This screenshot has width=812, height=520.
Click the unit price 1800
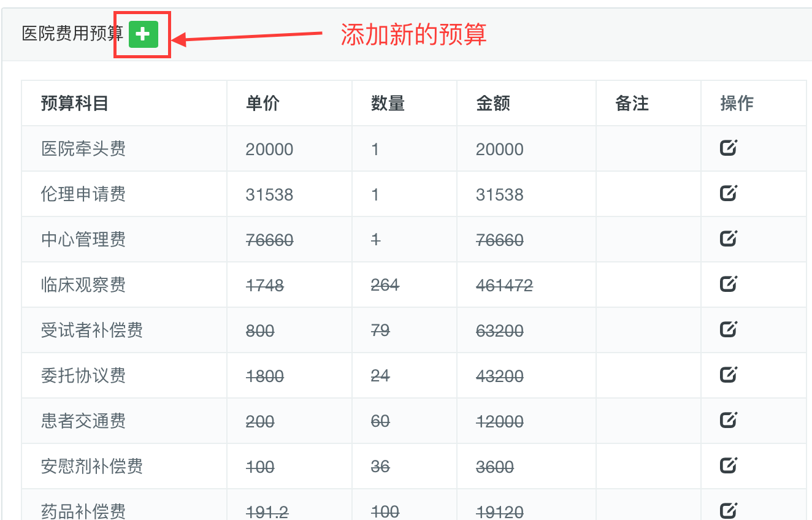(x=264, y=377)
